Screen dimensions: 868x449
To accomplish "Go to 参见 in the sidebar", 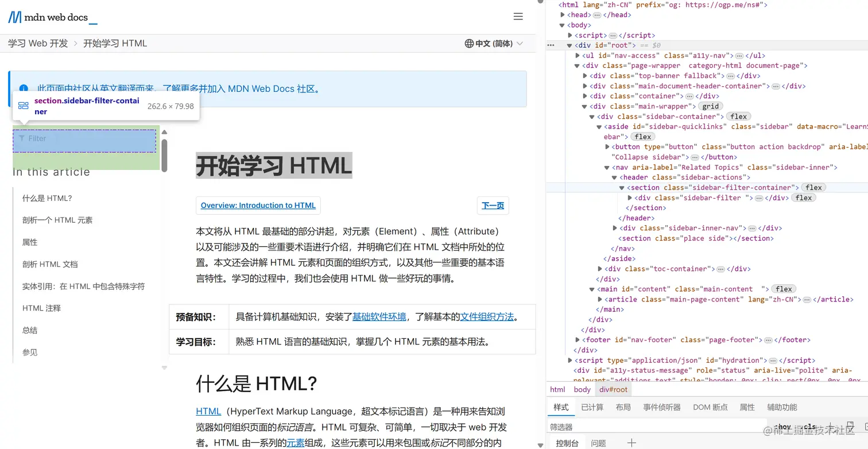I will point(30,353).
